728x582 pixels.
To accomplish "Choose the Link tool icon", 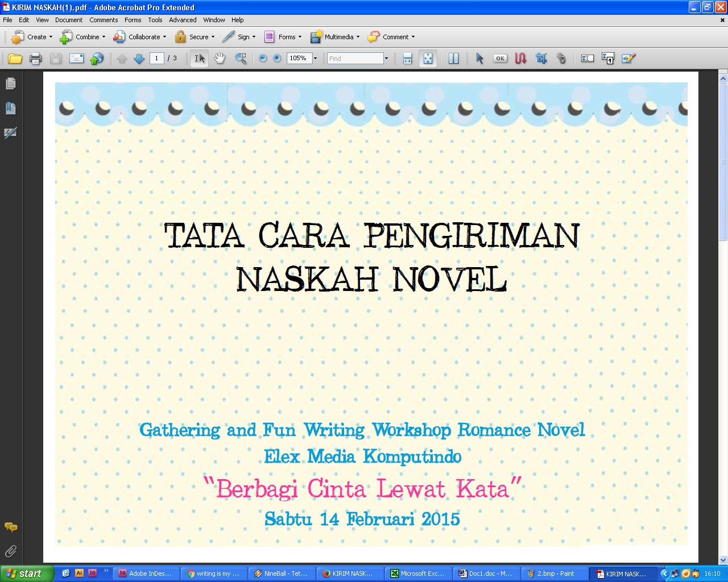I will (561, 59).
